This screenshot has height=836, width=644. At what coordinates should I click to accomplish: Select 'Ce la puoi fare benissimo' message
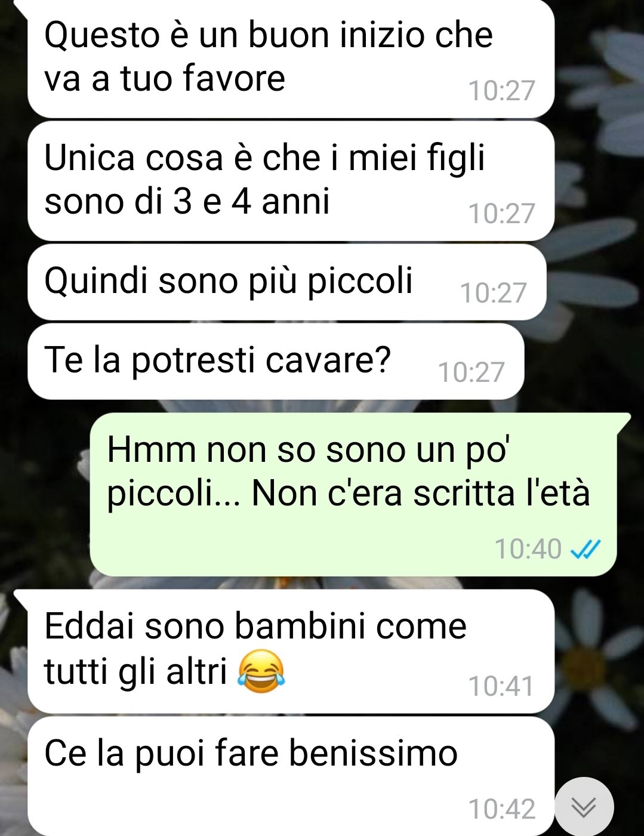tap(291, 776)
